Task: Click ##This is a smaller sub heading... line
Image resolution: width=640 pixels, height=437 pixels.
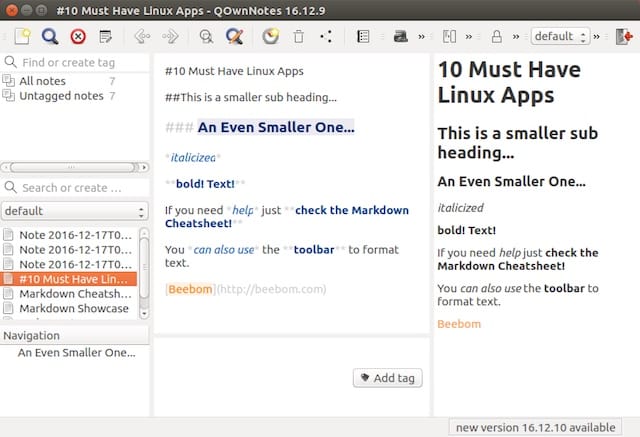Action: (251, 98)
